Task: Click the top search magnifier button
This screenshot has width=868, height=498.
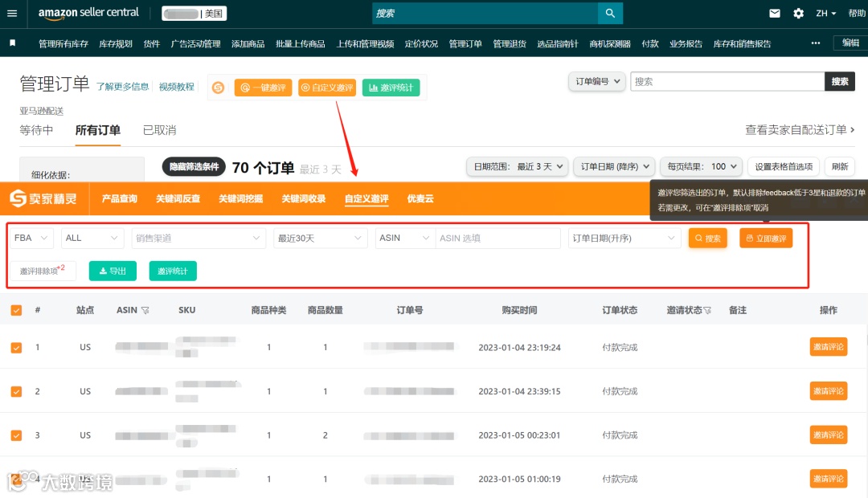Action: [610, 14]
